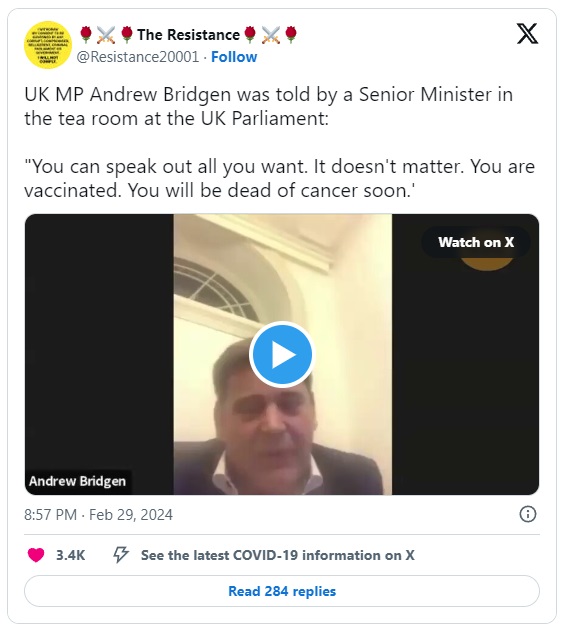Click the X logo icon
The image size is (565, 634).
click(x=527, y=34)
